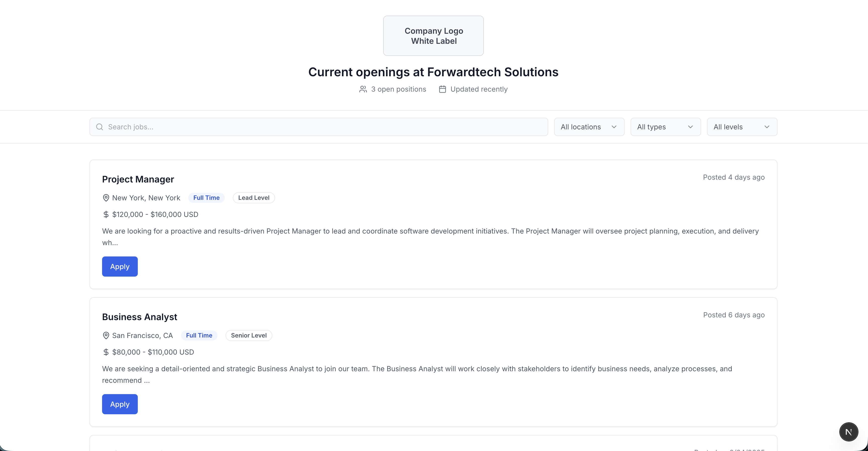Screen dimensions: 868x451
Task: Click the map pin next to New York
Action: click(106, 198)
